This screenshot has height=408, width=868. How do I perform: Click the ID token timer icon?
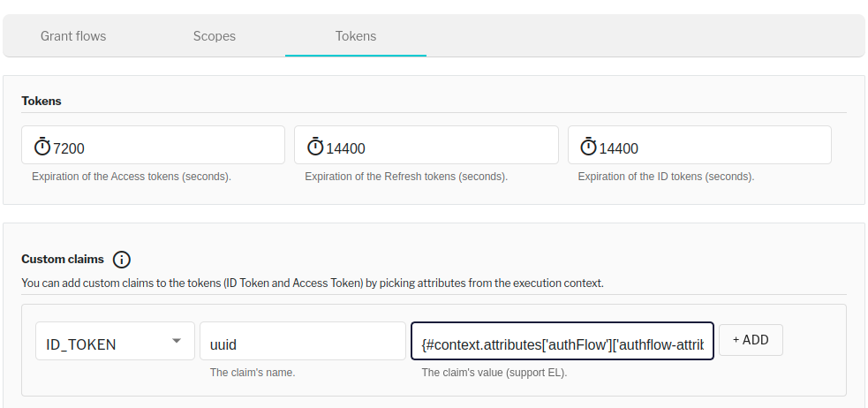tap(588, 147)
